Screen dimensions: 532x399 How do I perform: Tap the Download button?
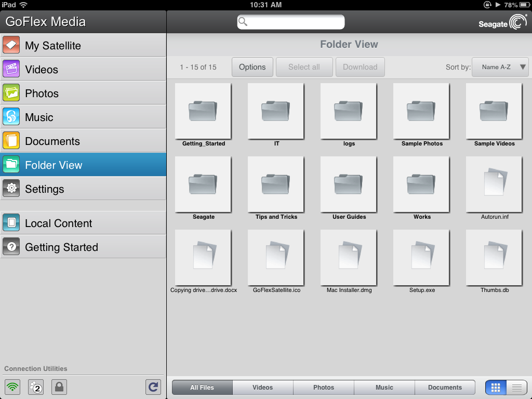tap(360, 67)
